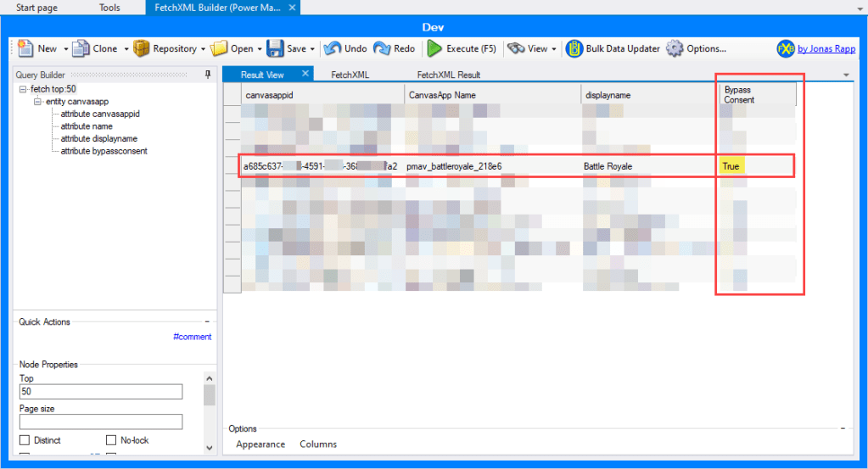Click the Undo arrow icon

point(332,48)
